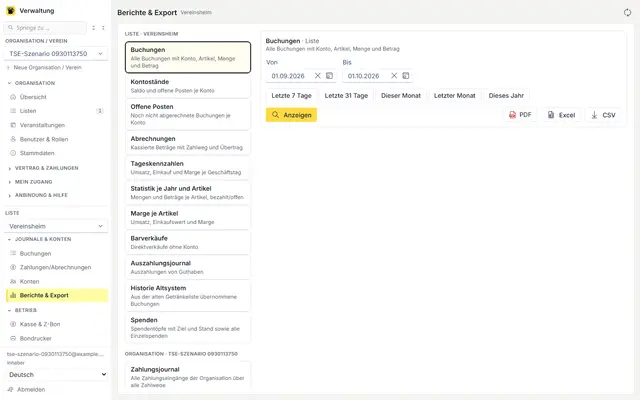
Task: Open the TSE-Szenario 0930113750 organisation dropdown
Action: tap(56, 53)
